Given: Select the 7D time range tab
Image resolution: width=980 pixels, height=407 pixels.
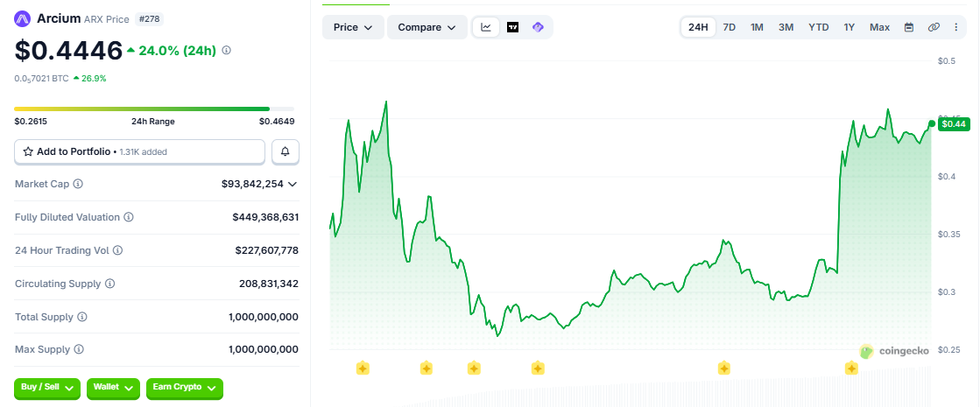Looking at the screenshot, I should 730,27.
